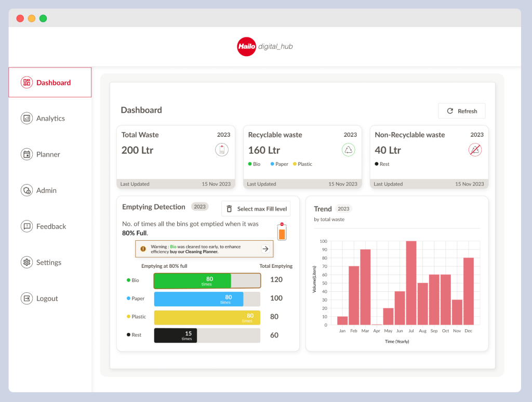This screenshot has height=402, width=532.
Task: Expand the Bio cleaning warning message
Action: tap(265, 249)
